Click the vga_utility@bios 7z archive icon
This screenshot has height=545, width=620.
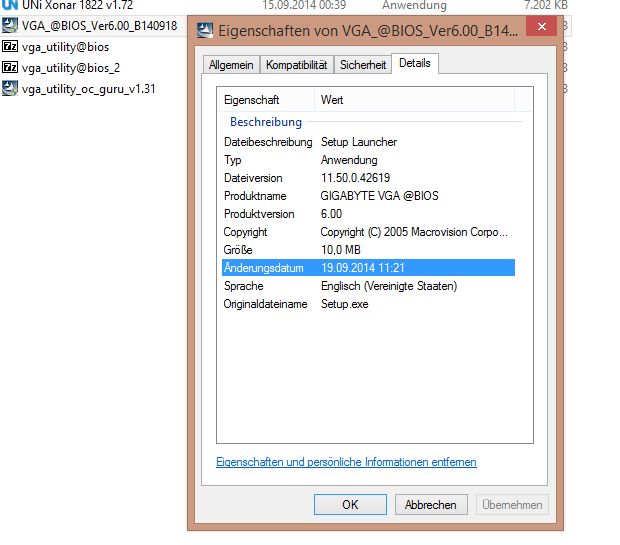pos(10,47)
